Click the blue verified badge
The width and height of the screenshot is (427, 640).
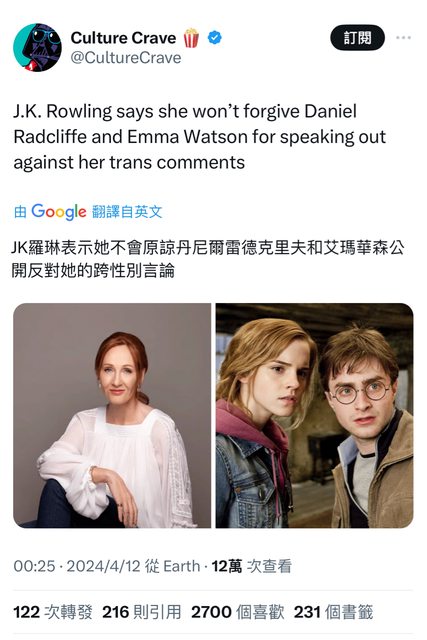pyautogui.click(x=215, y=38)
